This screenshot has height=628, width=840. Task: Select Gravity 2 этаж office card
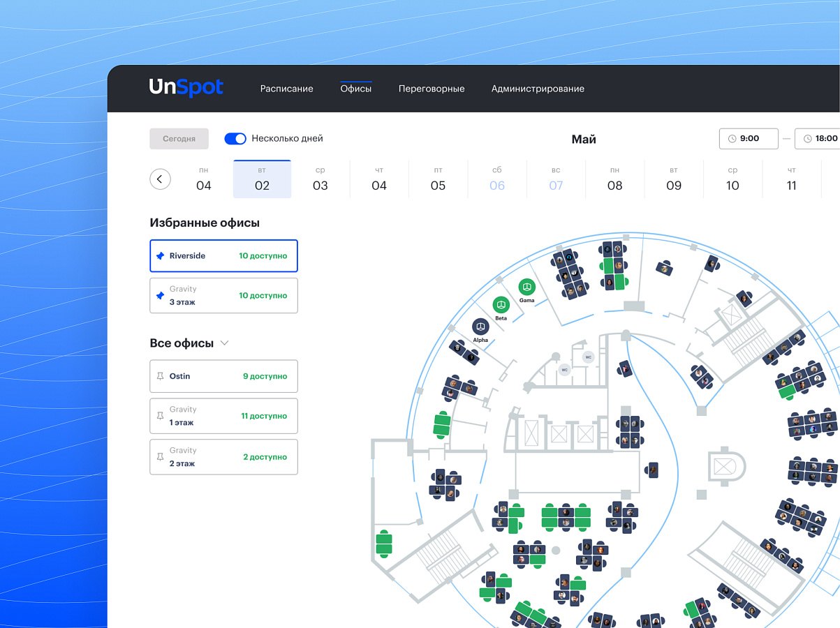223,457
